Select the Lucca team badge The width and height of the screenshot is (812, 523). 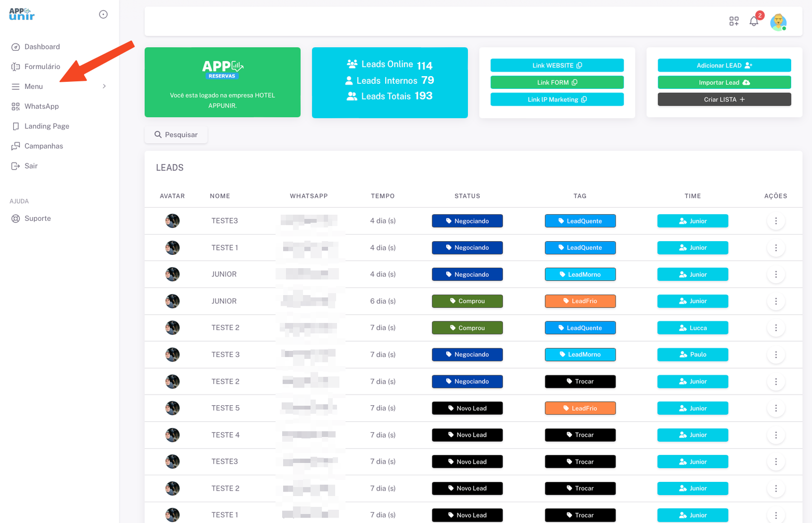[x=692, y=328]
